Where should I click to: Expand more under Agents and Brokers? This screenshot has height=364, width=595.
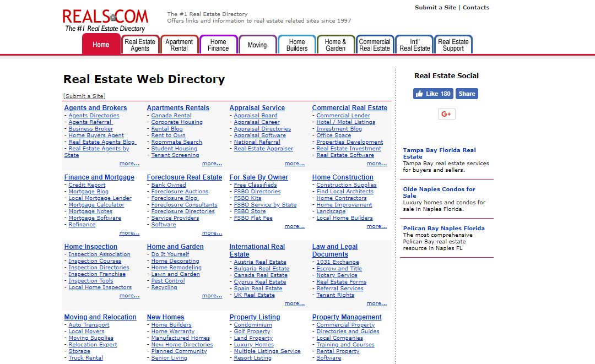click(129, 164)
